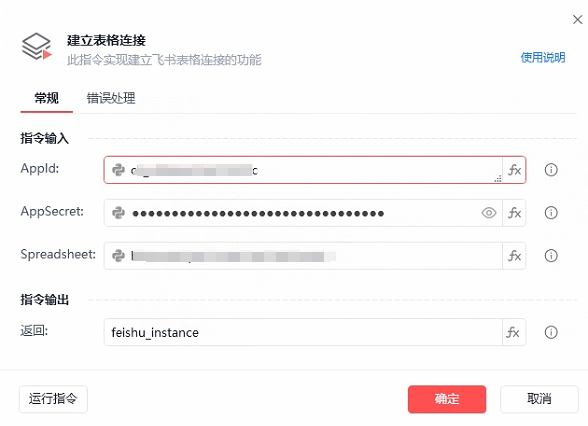The image size is (588, 426).
Task: Click the 取消 button
Action: 539,399
